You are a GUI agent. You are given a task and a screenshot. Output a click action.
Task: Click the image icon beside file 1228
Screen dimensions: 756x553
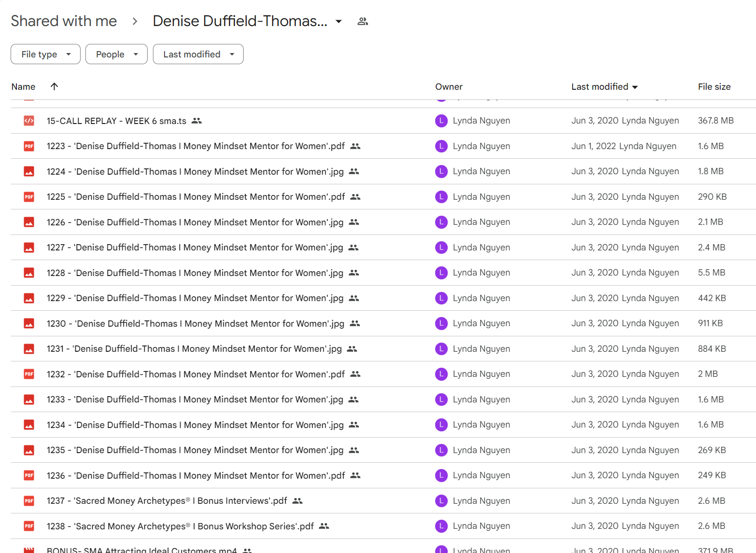[29, 273]
